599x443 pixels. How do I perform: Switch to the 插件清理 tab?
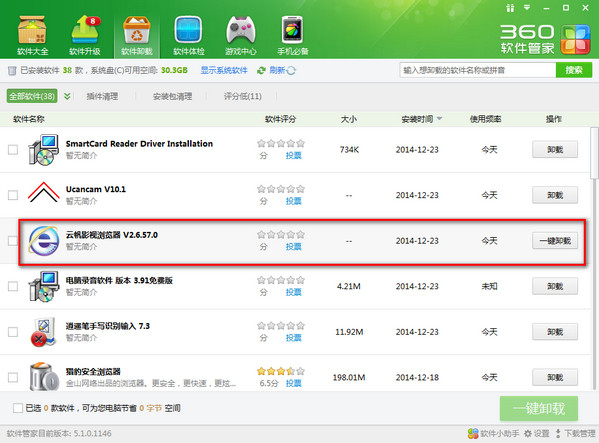tap(102, 96)
